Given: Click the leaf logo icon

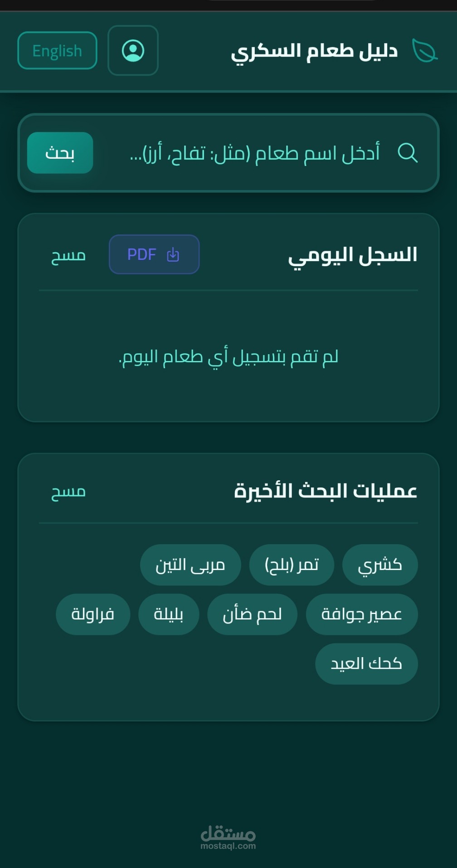Looking at the screenshot, I should pyautogui.click(x=424, y=50).
